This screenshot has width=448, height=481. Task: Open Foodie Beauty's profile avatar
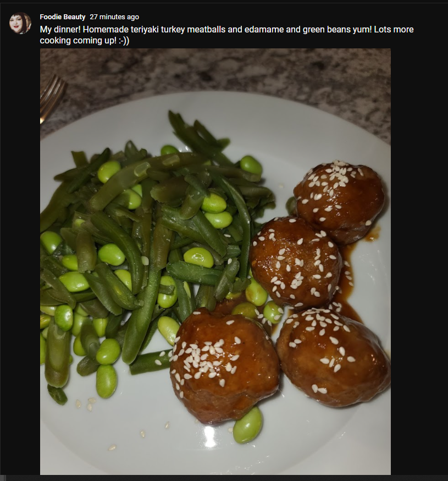20,23
